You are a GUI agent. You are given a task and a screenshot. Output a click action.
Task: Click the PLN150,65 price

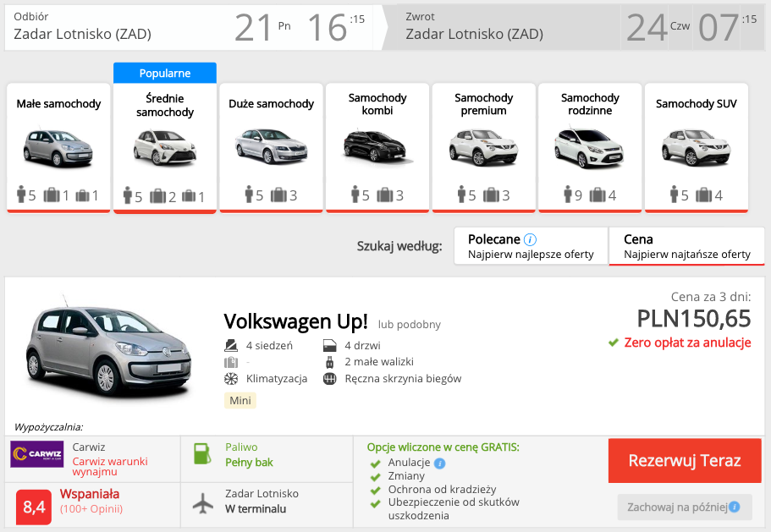[x=694, y=318]
